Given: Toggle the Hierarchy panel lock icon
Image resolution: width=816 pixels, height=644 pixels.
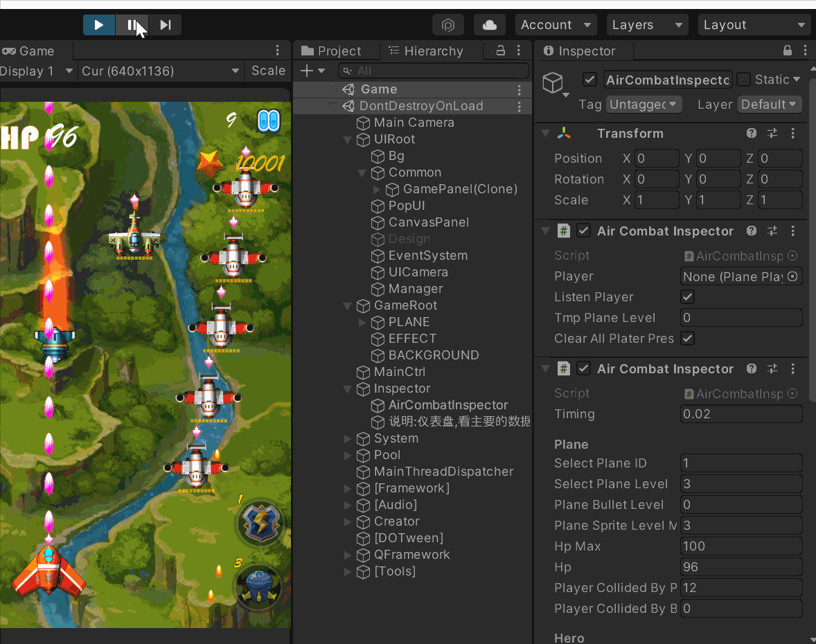Looking at the screenshot, I should [501, 51].
